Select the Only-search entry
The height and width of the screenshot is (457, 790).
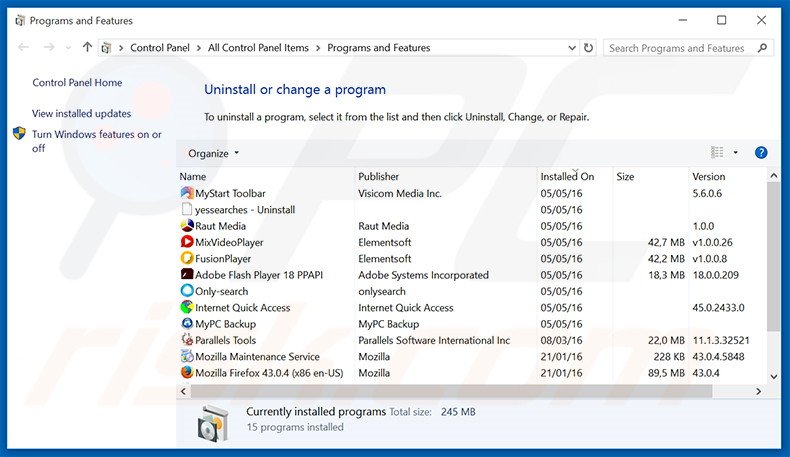click(222, 291)
